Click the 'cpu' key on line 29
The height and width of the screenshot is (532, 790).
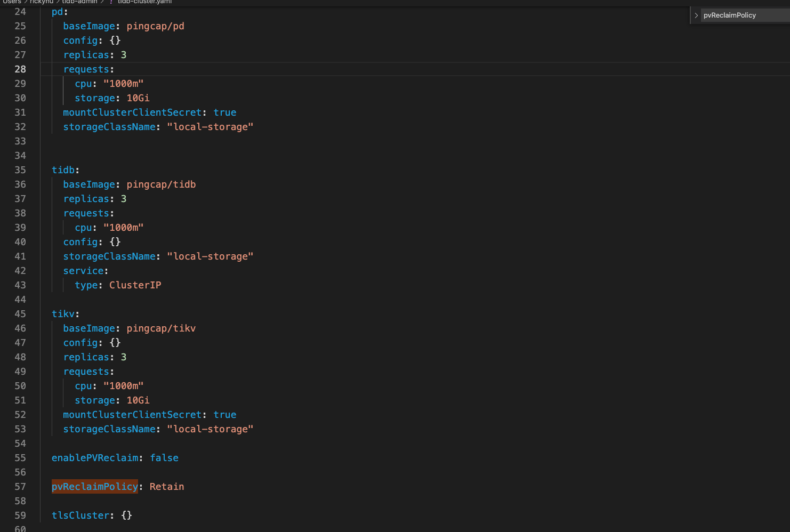[84, 84]
